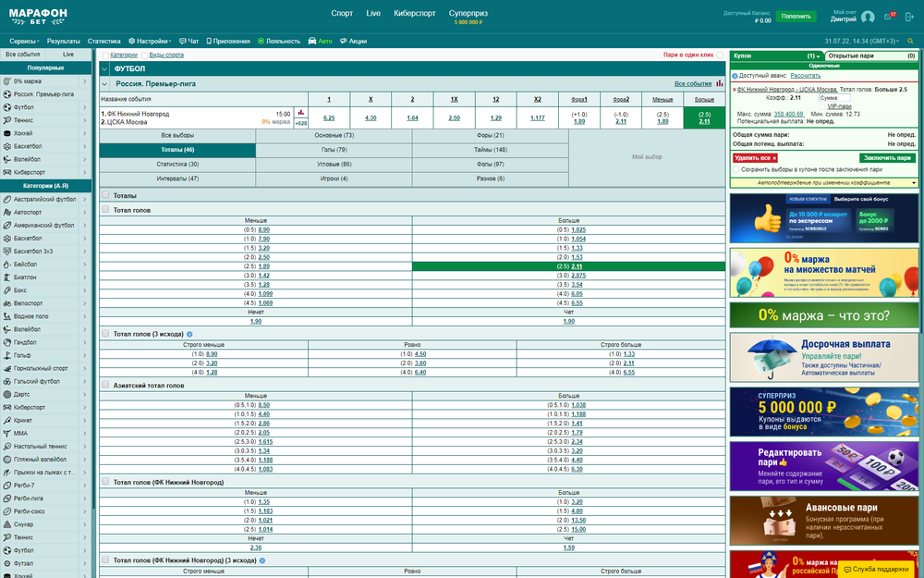Open the Купон (1) dropdown arrow
Screen dimensions: 924x578
819,56
